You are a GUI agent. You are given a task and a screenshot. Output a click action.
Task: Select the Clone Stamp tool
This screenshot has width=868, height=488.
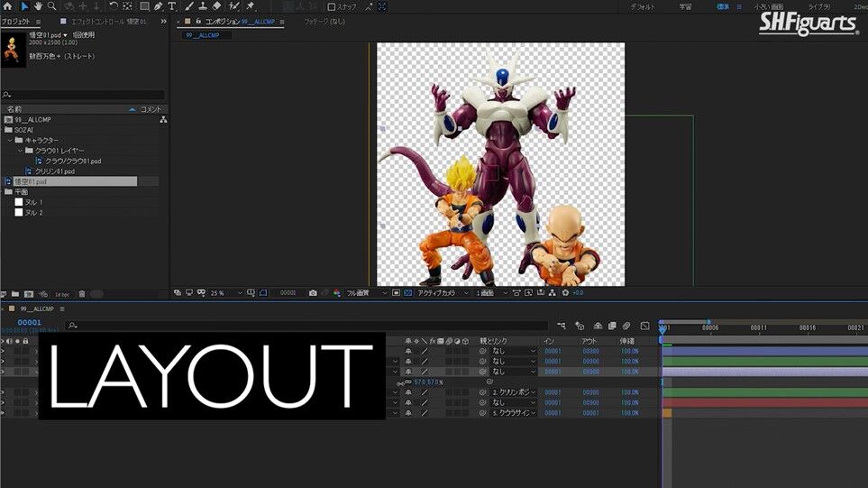tap(203, 6)
